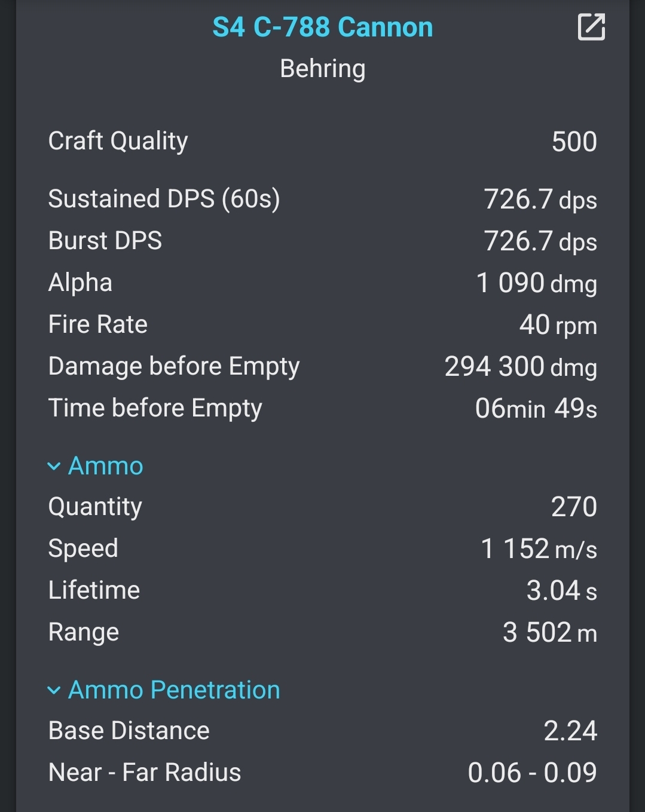
Task: Select the Damage before Empty row
Action: (323, 366)
